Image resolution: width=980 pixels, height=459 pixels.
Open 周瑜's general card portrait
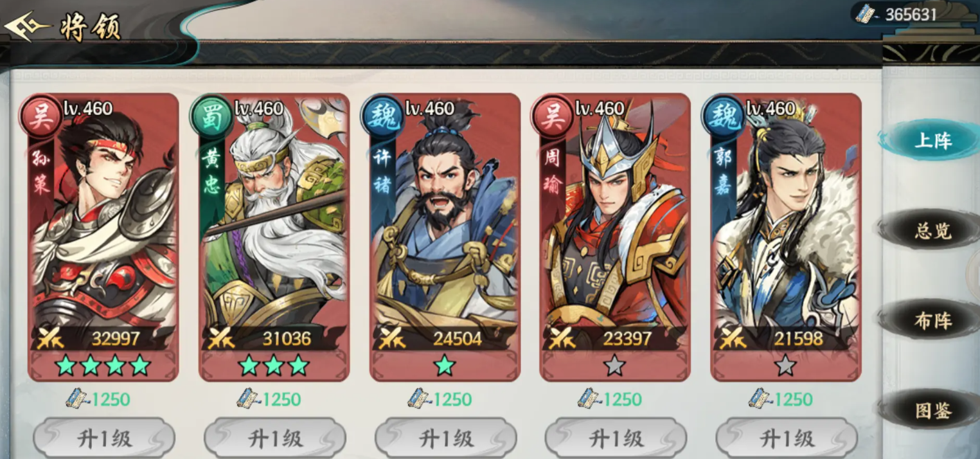615,237
